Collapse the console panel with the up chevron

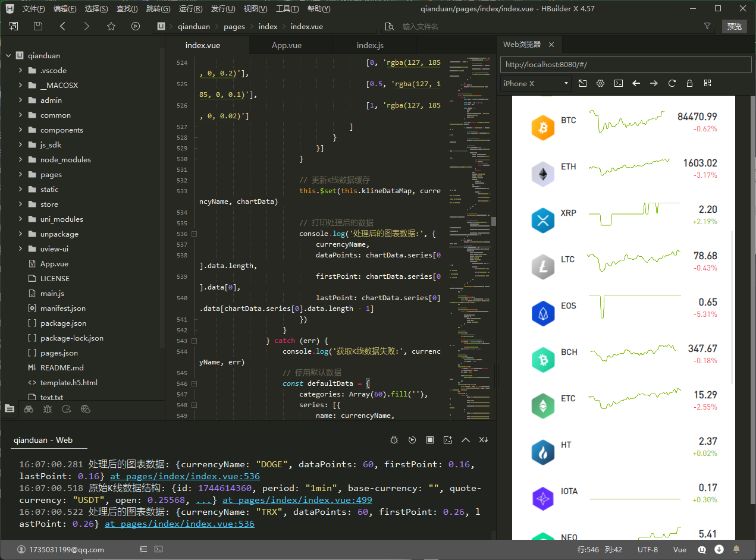[x=466, y=440]
